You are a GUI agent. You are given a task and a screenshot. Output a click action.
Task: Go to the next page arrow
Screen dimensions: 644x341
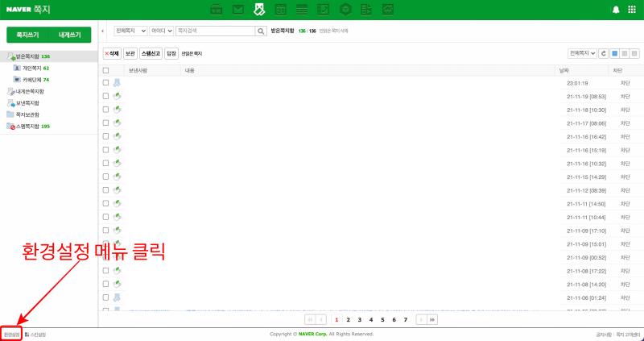421,319
